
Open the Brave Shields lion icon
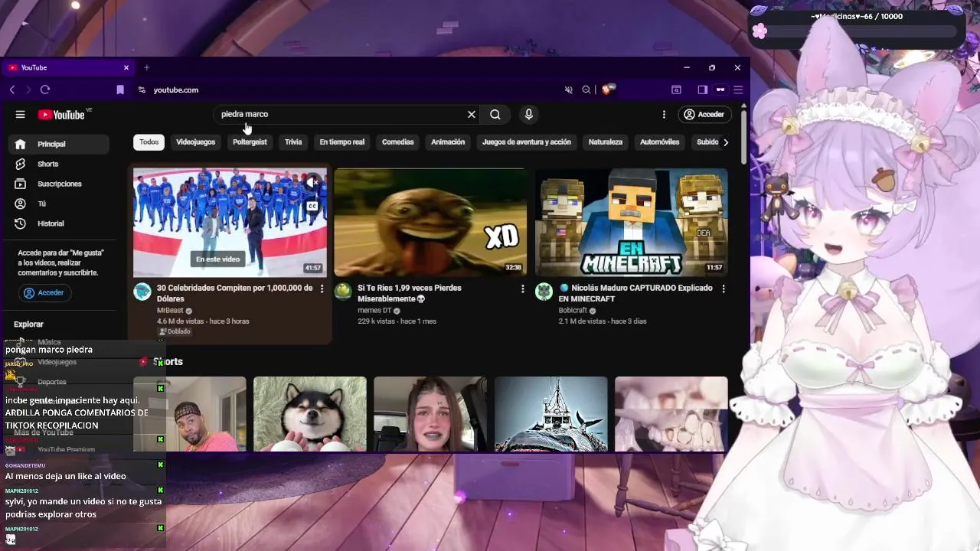606,90
